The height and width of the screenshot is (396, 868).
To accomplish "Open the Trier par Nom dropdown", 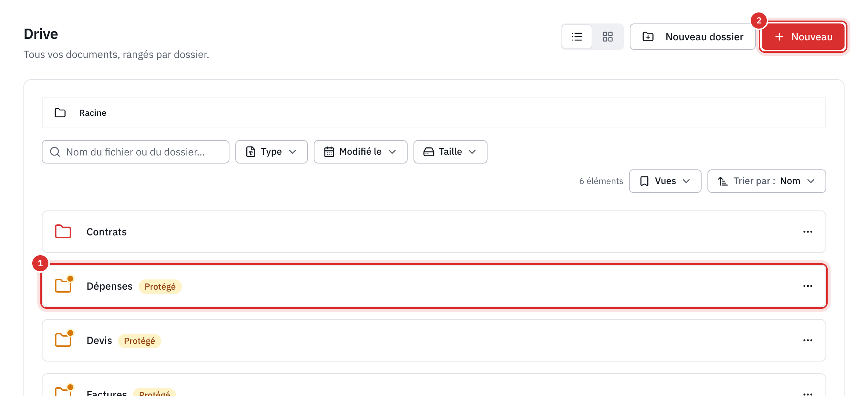I will point(767,181).
